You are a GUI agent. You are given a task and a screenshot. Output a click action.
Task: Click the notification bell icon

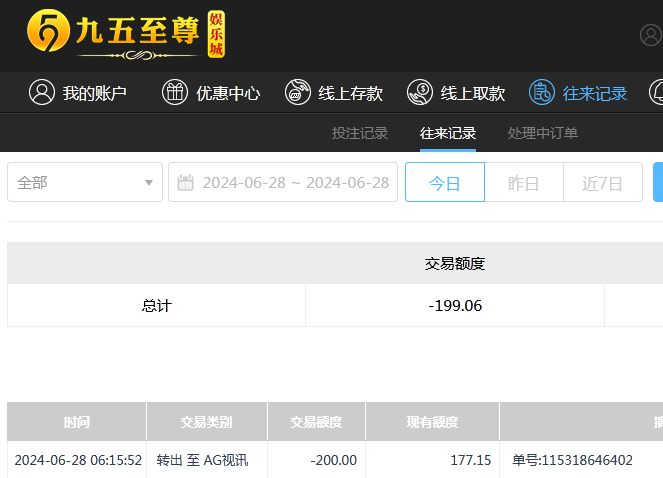[657, 92]
